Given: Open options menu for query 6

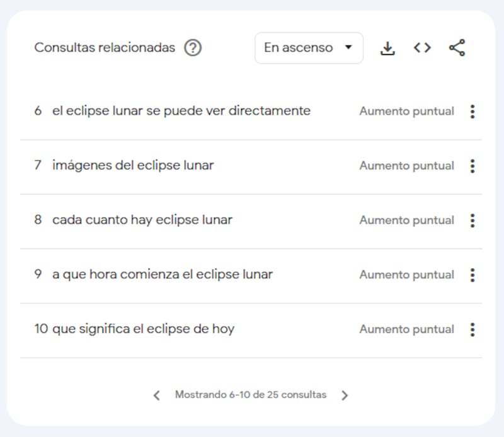Looking at the screenshot, I should (x=472, y=112).
